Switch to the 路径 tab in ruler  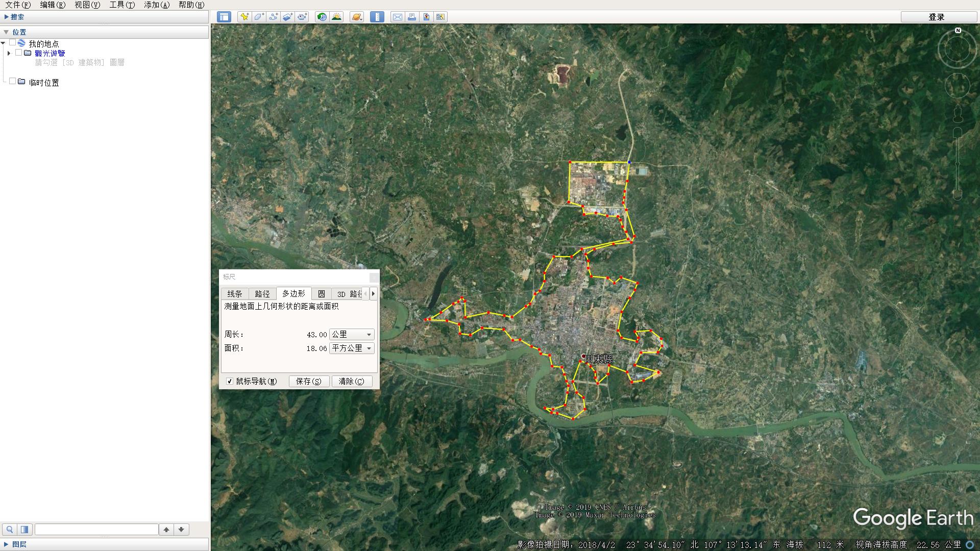(x=262, y=294)
